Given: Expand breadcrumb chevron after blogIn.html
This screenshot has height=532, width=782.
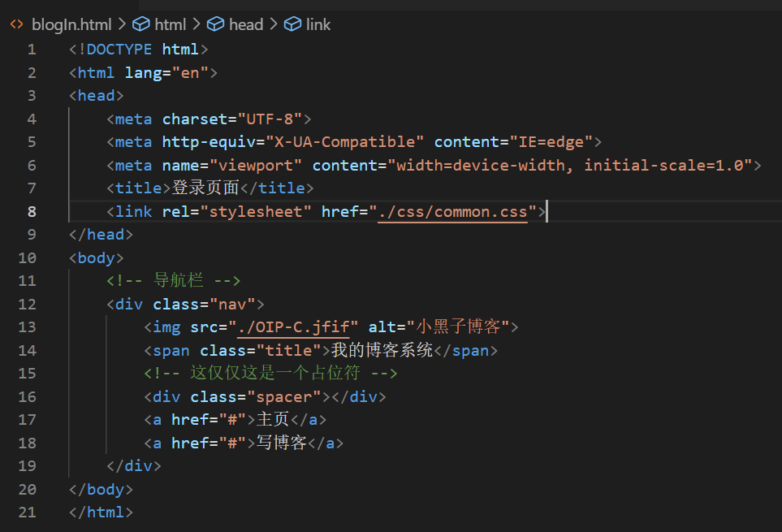Looking at the screenshot, I should pos(122,24).
